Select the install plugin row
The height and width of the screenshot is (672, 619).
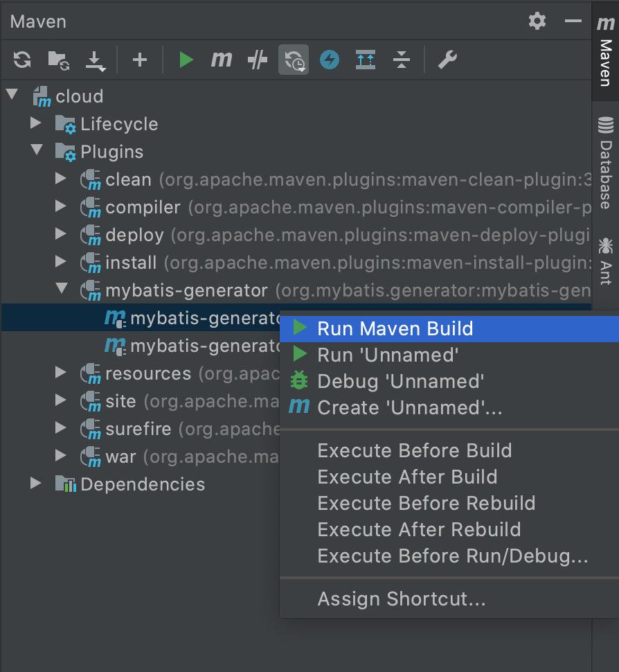(296, 263)
